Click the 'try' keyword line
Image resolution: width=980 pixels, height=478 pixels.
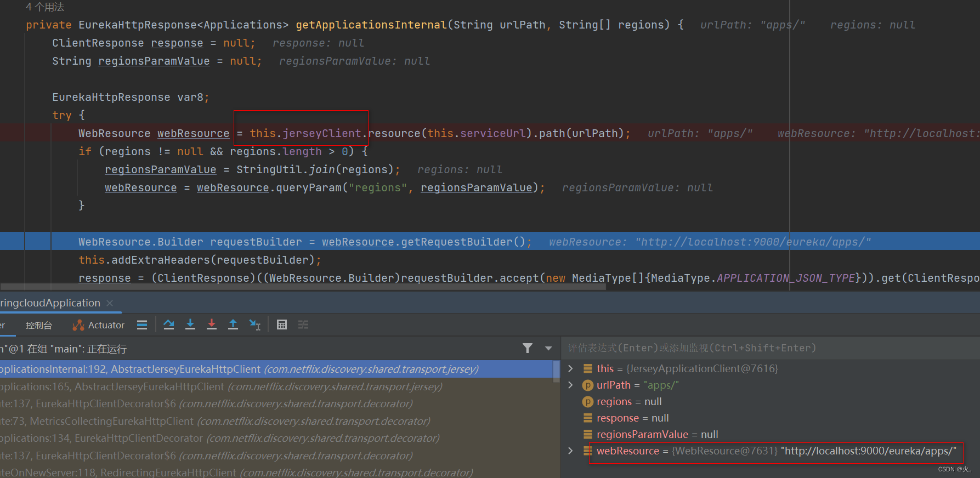(x=61, y=115)
